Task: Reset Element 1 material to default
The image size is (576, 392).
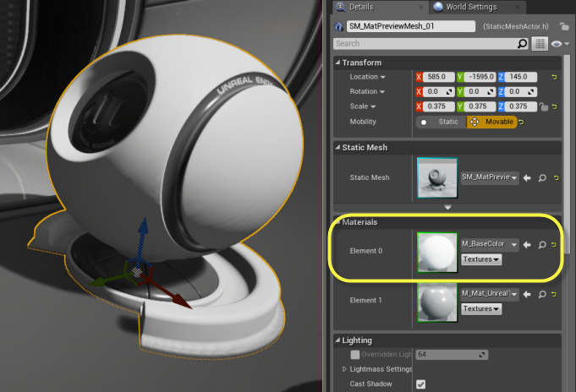Action: tap(553, 293)
